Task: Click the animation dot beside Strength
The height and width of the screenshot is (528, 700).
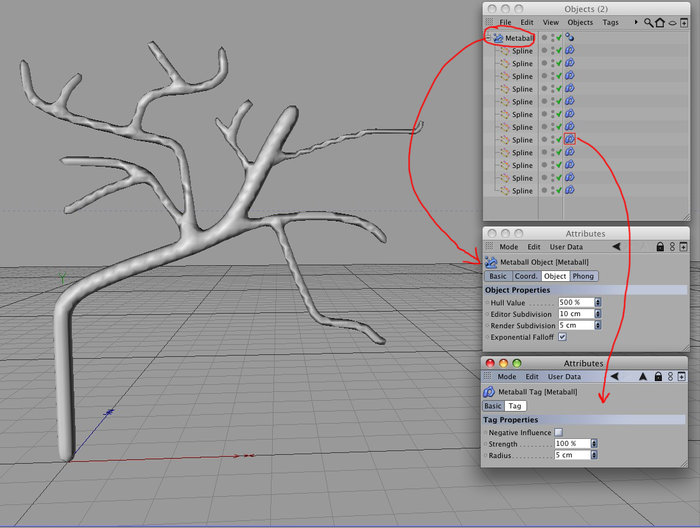Action: coord(486,444)
